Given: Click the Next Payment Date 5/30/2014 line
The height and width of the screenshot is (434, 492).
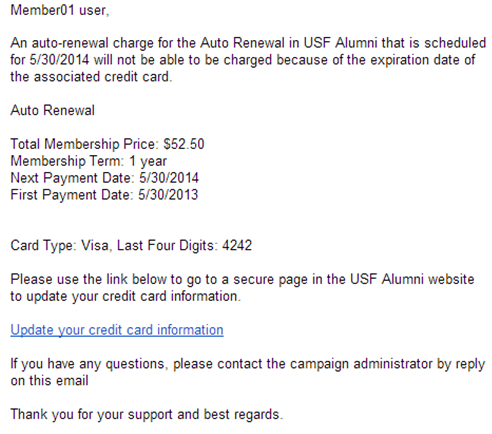Looking at the screenshot, I should pyautogui.click(x=104, y=178).
